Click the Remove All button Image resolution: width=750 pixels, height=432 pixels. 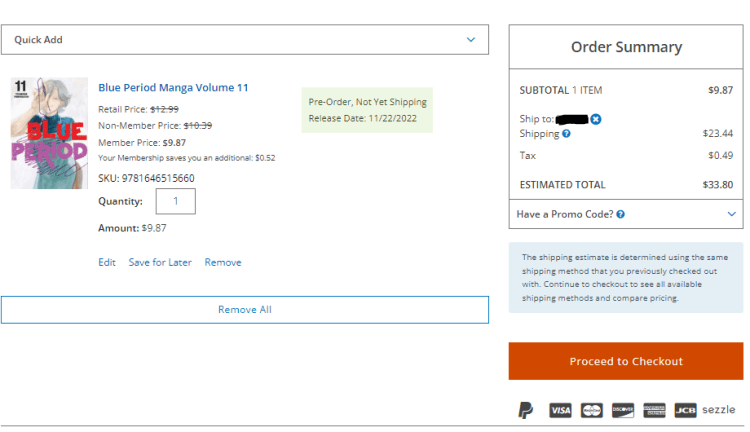(245, 310)
